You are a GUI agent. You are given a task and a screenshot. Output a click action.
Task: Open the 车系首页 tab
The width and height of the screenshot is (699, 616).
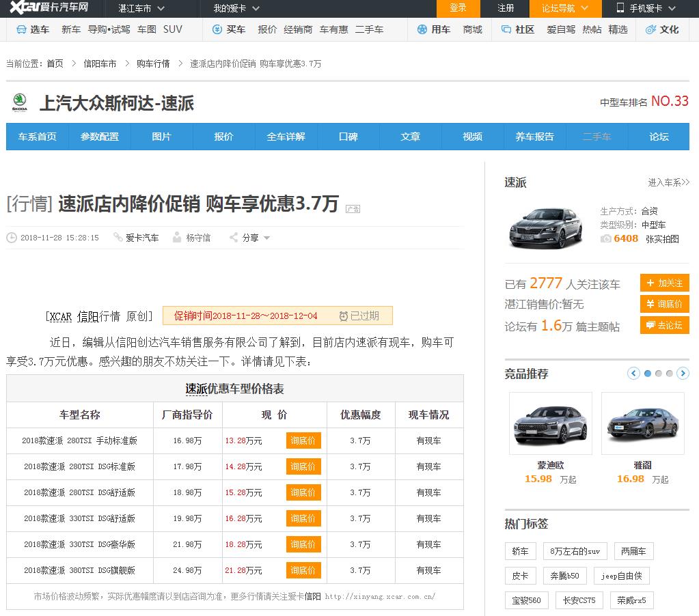coord(38,137)
